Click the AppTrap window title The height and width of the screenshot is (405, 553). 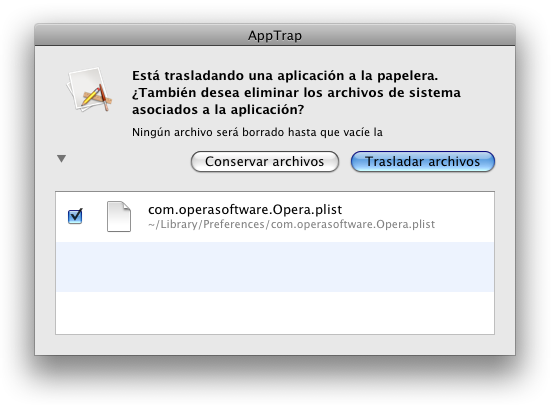(275, 36)
